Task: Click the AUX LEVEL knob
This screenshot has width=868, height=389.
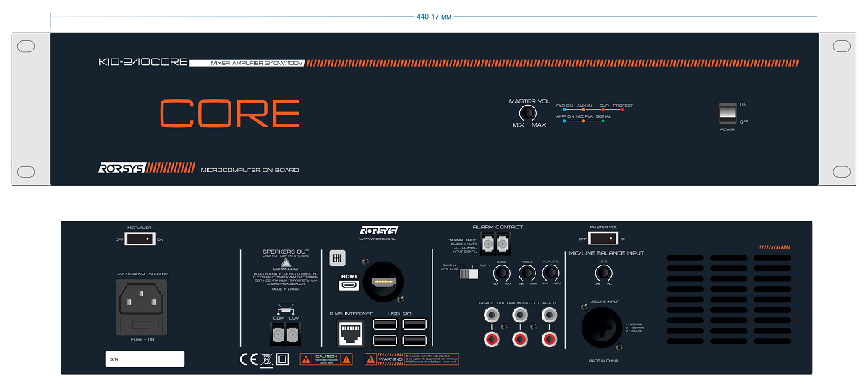Action: (550, 273)
